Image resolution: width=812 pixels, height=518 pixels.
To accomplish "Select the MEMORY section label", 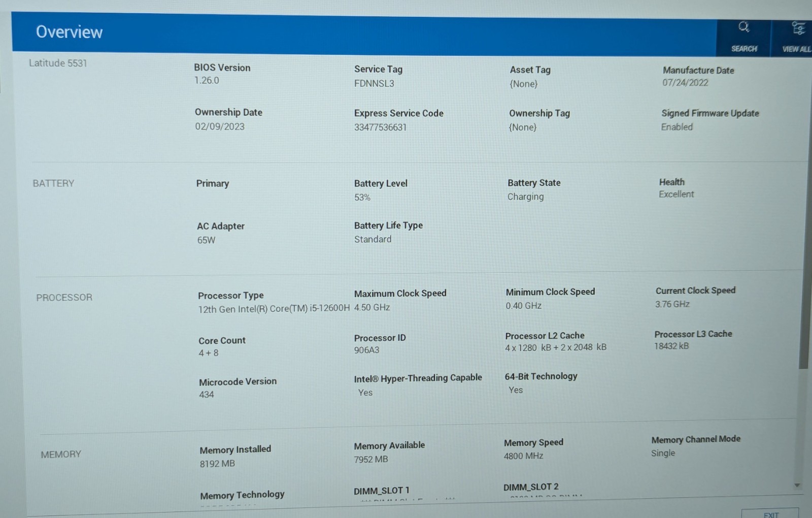I will click(x=61, y=455).
